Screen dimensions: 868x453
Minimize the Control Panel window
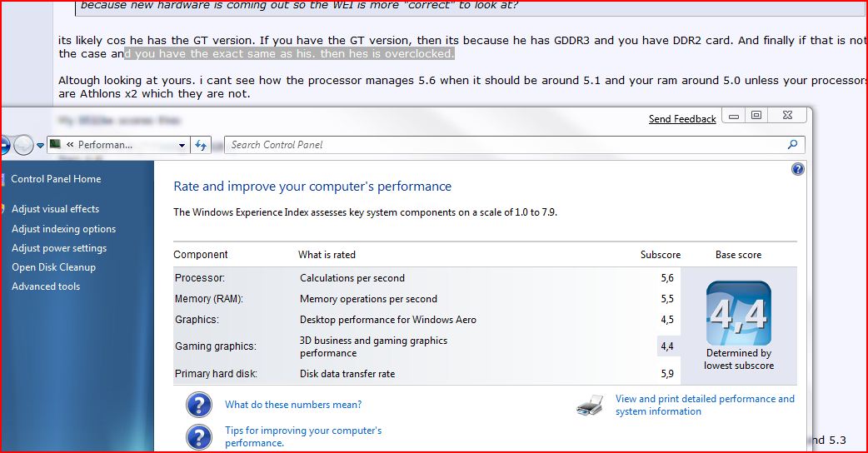pyautogui.click(x=734, y=116)
